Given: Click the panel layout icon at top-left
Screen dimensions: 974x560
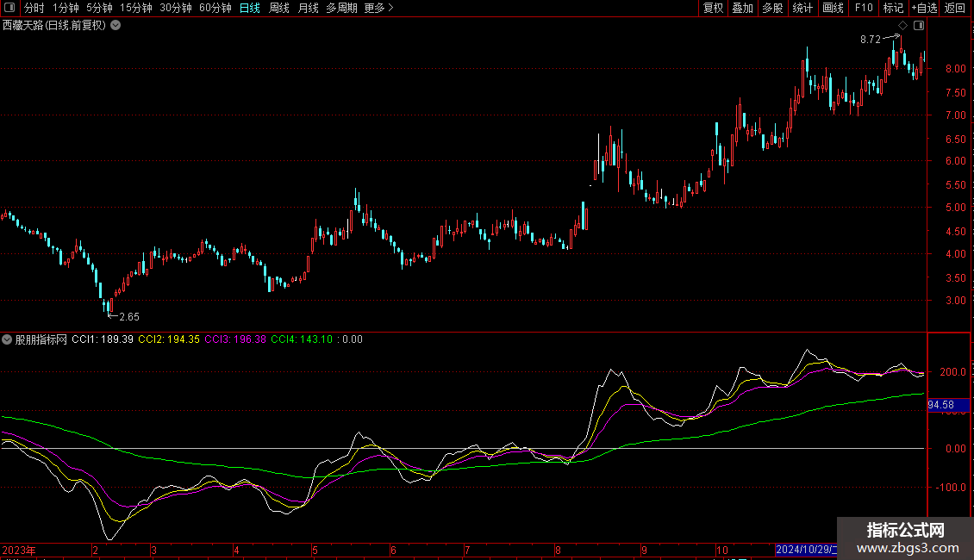Looking at the screenshot, I should (9, 8).
